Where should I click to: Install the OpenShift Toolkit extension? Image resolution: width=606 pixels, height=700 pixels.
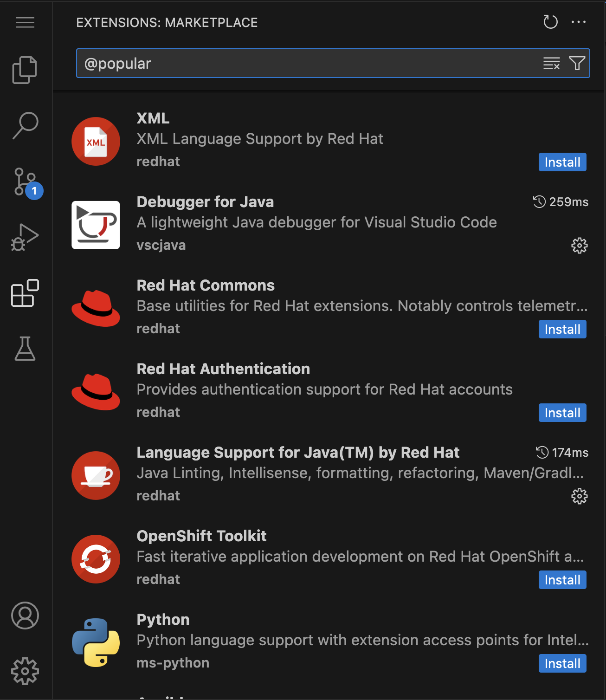[x=562, y=580]
